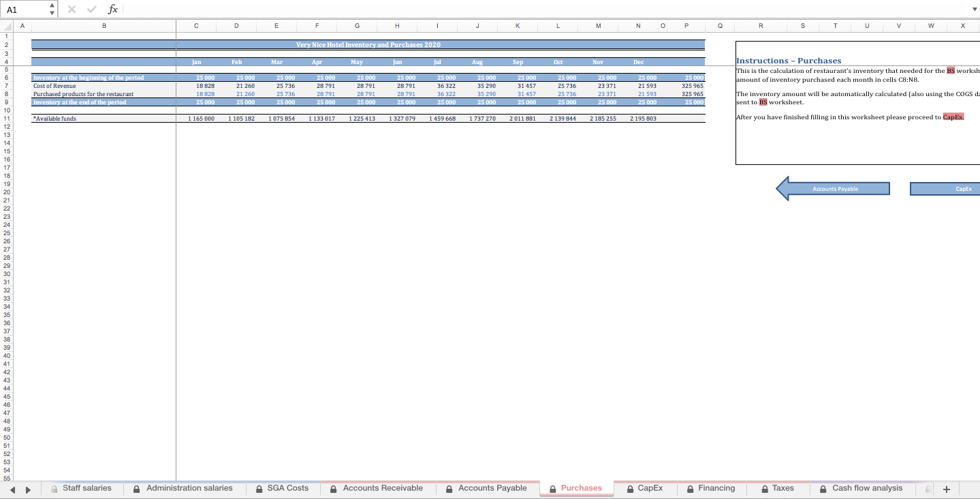
Task: Insert a function using the fx icon
Action: click(113, 9)
